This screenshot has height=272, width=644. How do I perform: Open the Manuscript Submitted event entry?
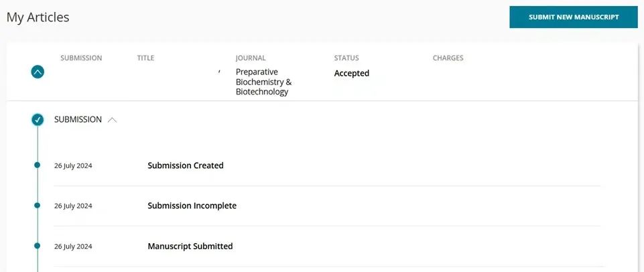tap(190, 247)
